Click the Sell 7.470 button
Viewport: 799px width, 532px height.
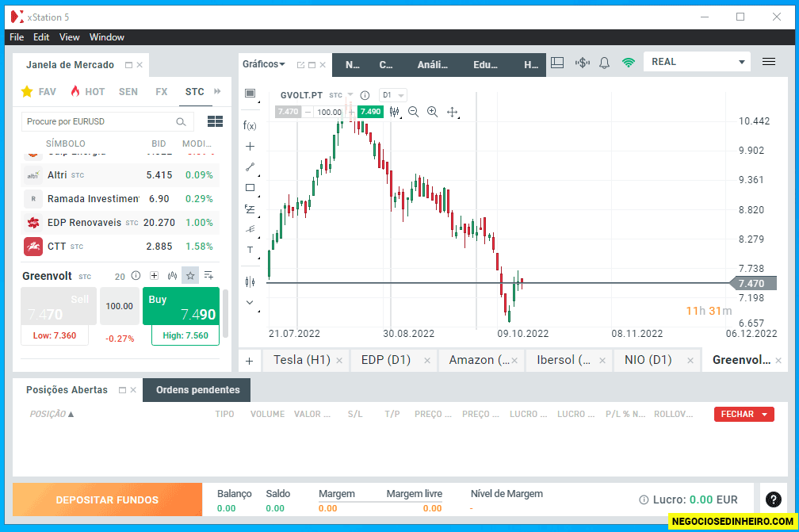pos(59,306)
